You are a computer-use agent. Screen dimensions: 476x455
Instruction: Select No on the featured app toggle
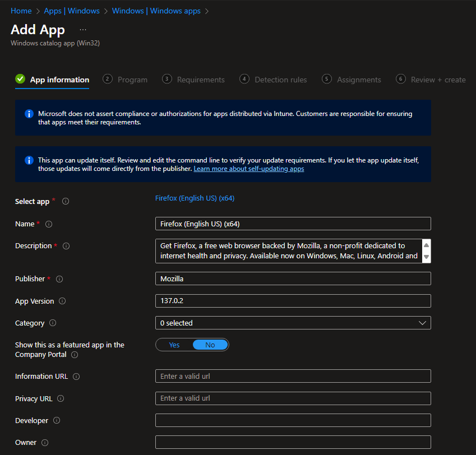pos(210,345)
